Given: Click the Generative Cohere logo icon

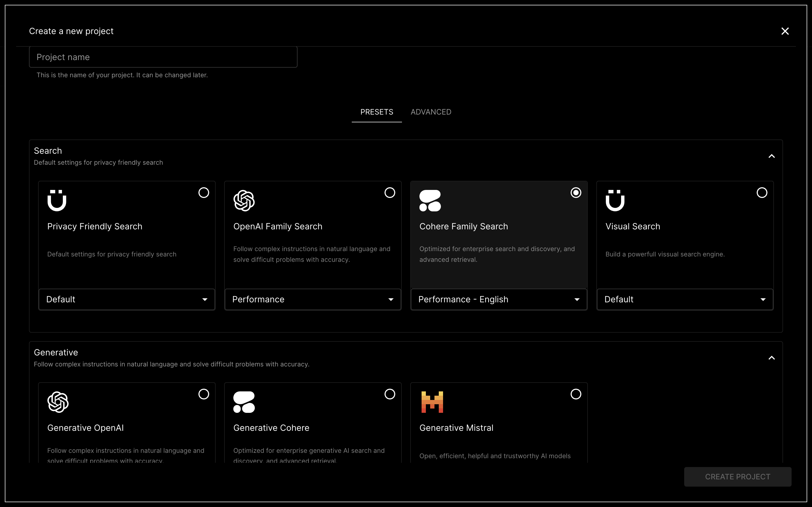Looking at the screenshot, I should pyautogui.click(x=244, y=402).
